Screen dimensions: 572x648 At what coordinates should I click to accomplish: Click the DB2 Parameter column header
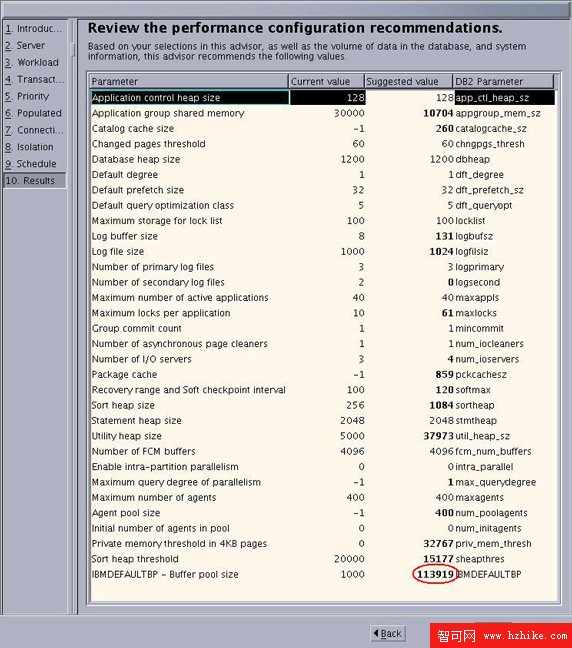503,81
